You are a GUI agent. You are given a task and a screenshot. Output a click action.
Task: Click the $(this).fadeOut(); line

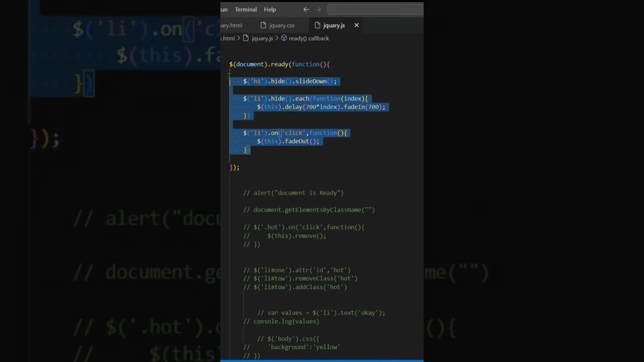pyautogui.click(x=288, y=141)
